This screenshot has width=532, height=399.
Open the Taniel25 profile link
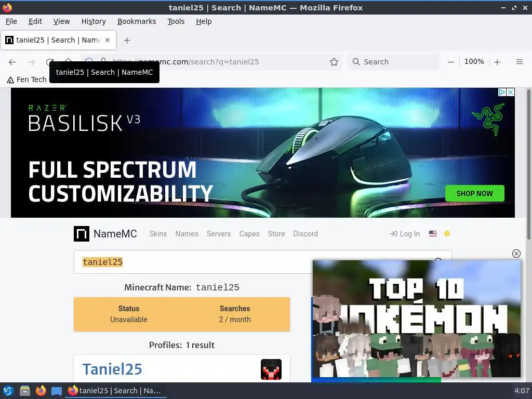[x=112, y=369]
